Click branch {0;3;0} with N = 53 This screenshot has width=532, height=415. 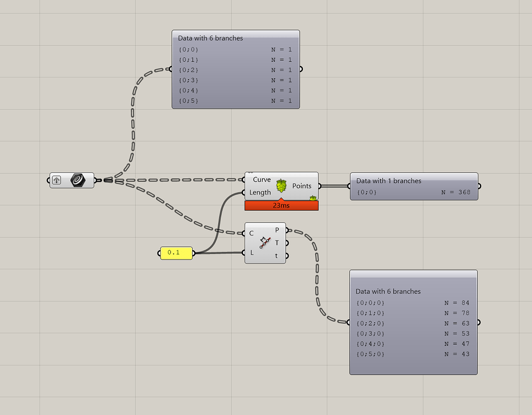(413, 333)
